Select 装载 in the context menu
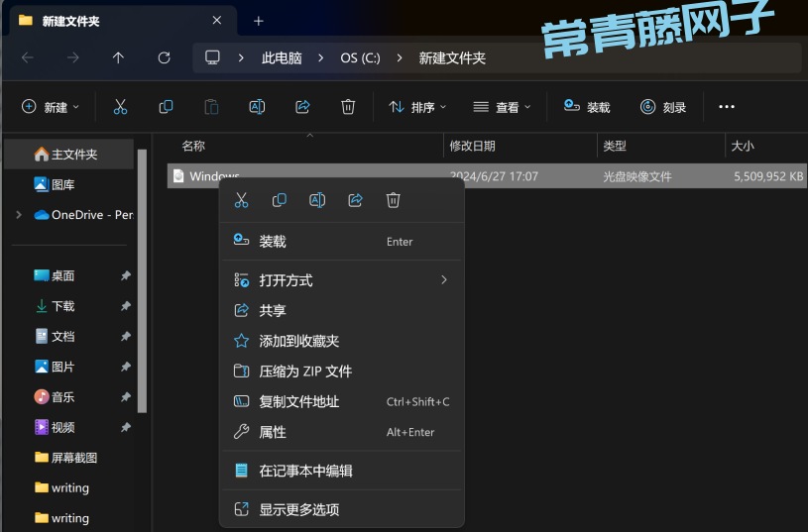The image size is (808, 532). pos(273,242)
